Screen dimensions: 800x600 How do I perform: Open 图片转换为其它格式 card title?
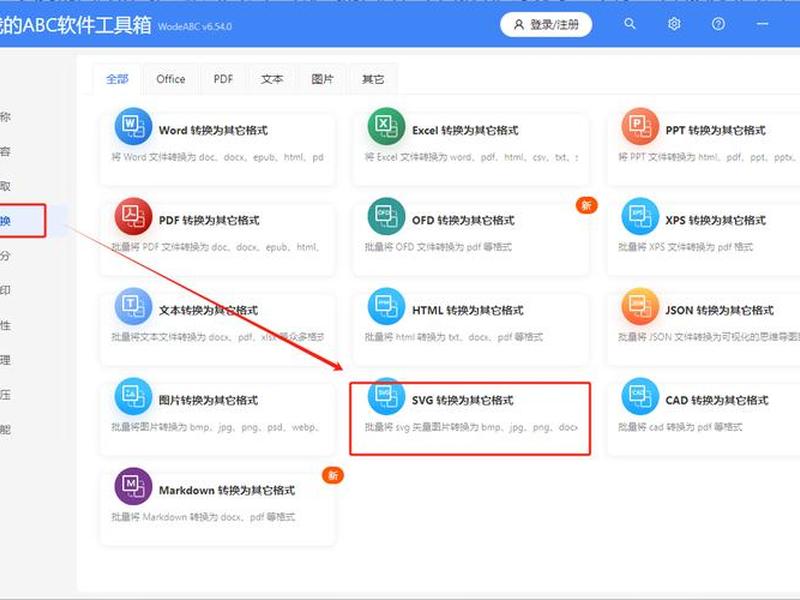pos(208,400)
